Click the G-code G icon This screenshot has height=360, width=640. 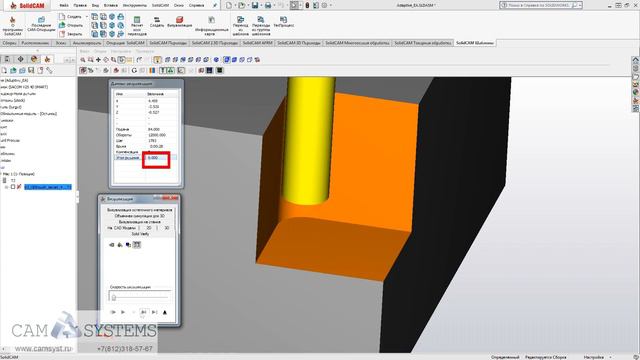point(134,71)
